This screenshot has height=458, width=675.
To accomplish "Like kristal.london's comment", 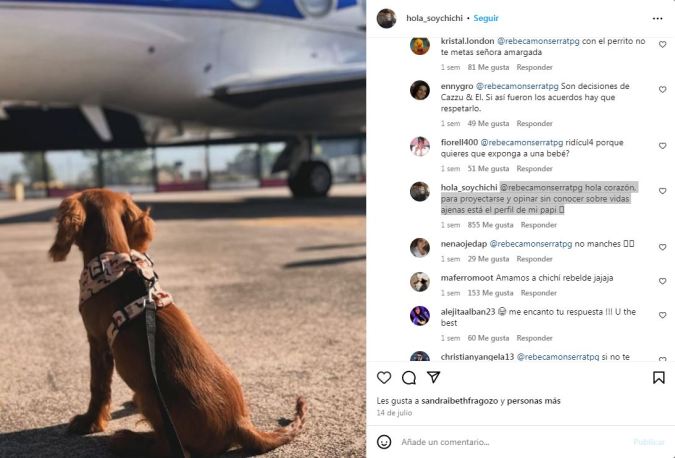I will click(x=662, y=45).
